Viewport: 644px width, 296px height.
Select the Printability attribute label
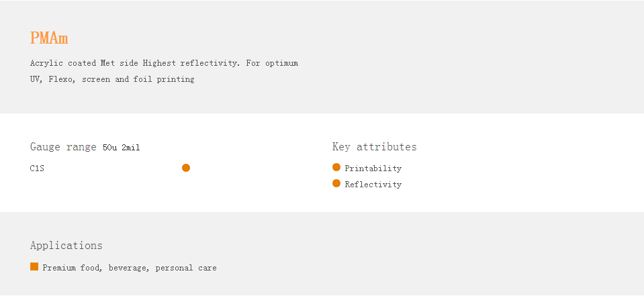[x=373, y=168]
